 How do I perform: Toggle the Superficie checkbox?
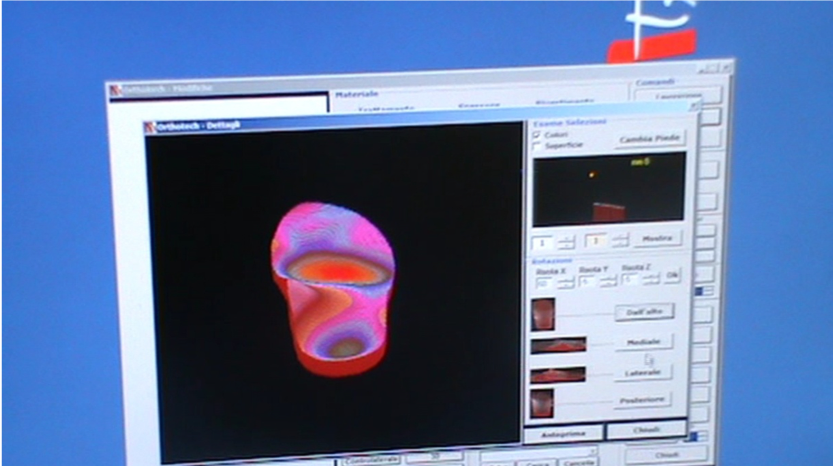tap(537, 146)
